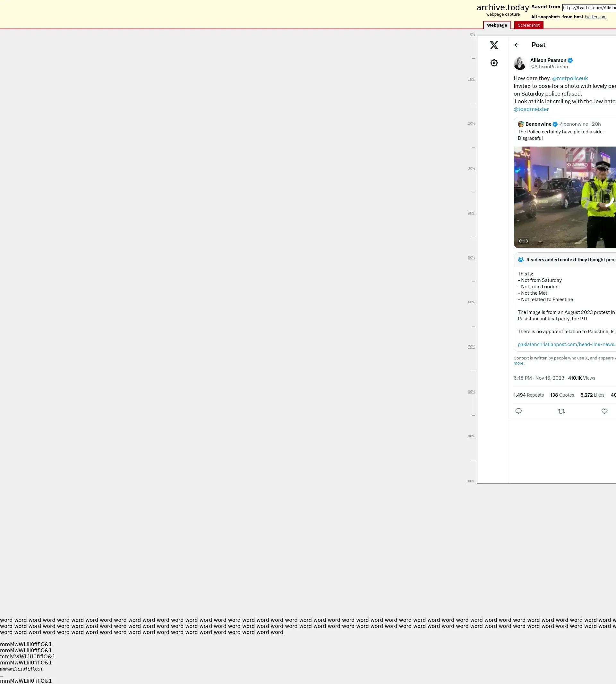The width and height of the screenshot is (616, 684).
Task: Click the reply speech bubble icon
Action: click(518, 411)
